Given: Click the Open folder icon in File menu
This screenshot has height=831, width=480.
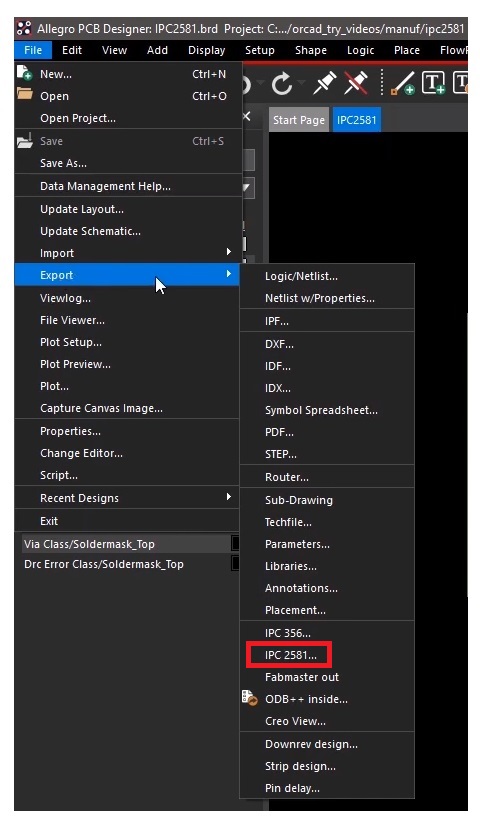Looking at the screenshot, I should point(24,94).
